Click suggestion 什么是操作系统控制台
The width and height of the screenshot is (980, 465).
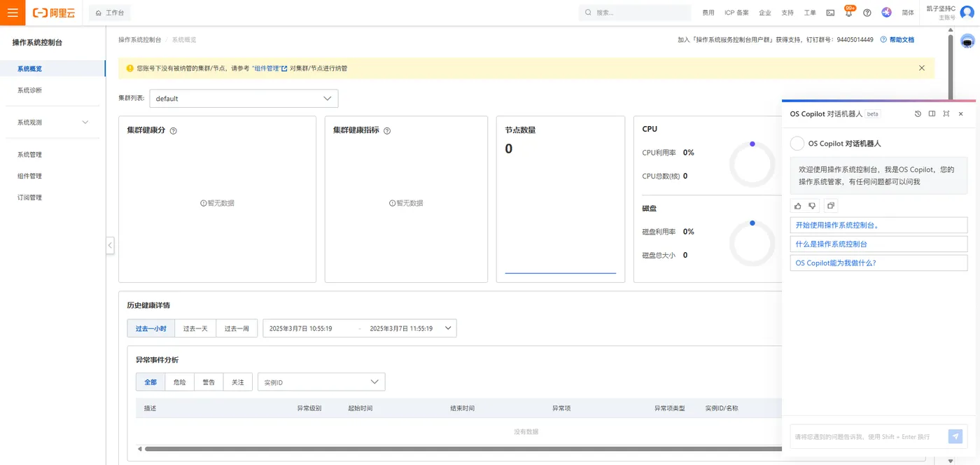click(x=878, y=244)
